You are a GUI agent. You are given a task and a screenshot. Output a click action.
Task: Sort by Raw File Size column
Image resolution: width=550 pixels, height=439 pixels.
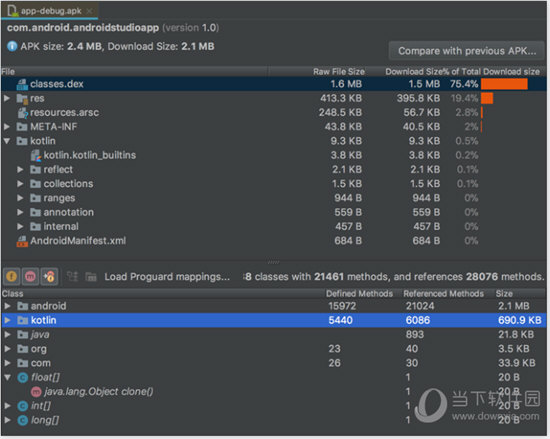[x=339, y=72]
